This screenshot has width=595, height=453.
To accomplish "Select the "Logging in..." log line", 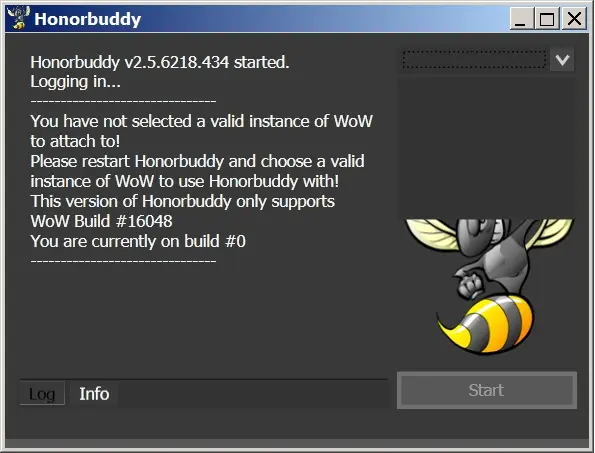I will click(x=75, y=82).
